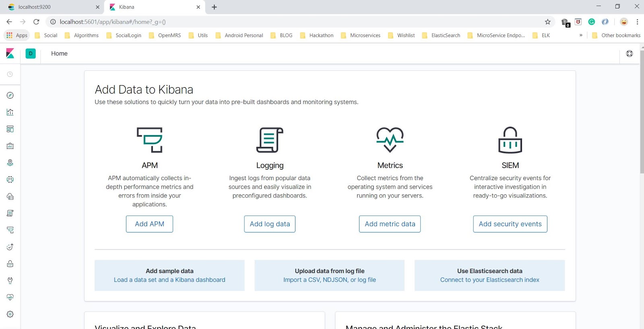Click the Home breadcrumb
Viewport: 644px width, 329px height.
(59, 53)
